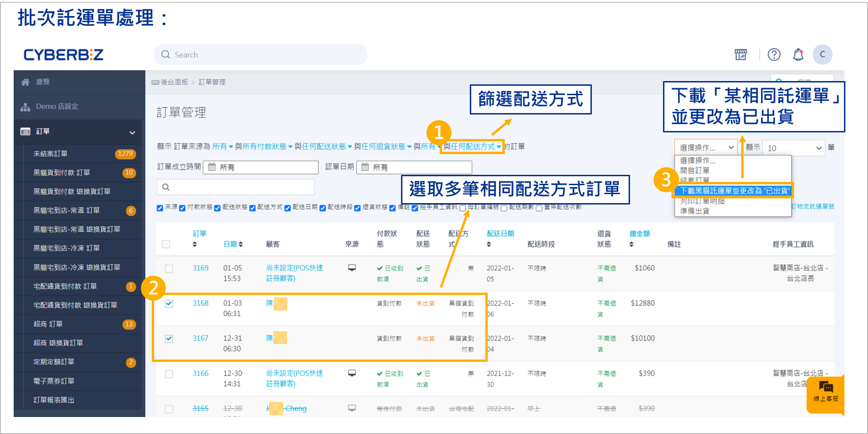Sort orders by 總金額 column

[x=639, y=234]
